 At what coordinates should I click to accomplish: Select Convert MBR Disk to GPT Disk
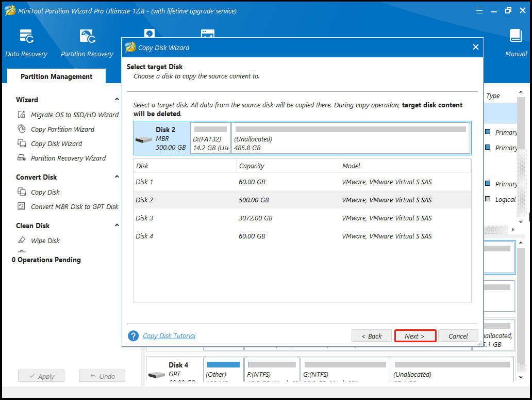(x=75, y=206)
